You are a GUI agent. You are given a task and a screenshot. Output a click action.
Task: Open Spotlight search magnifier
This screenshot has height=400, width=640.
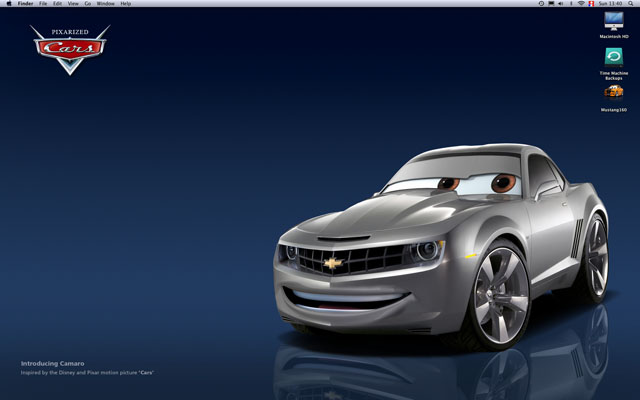[x=632, y=3]
